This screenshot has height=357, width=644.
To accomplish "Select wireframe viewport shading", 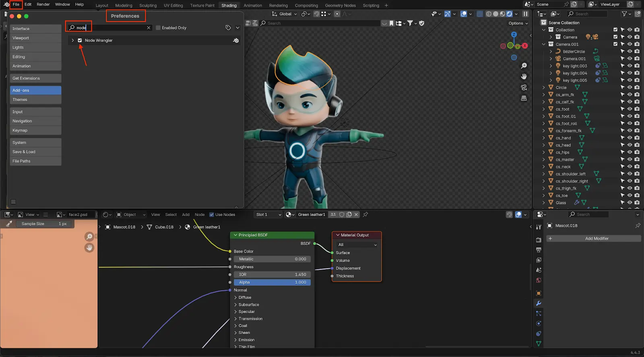I will pos(489,14).
